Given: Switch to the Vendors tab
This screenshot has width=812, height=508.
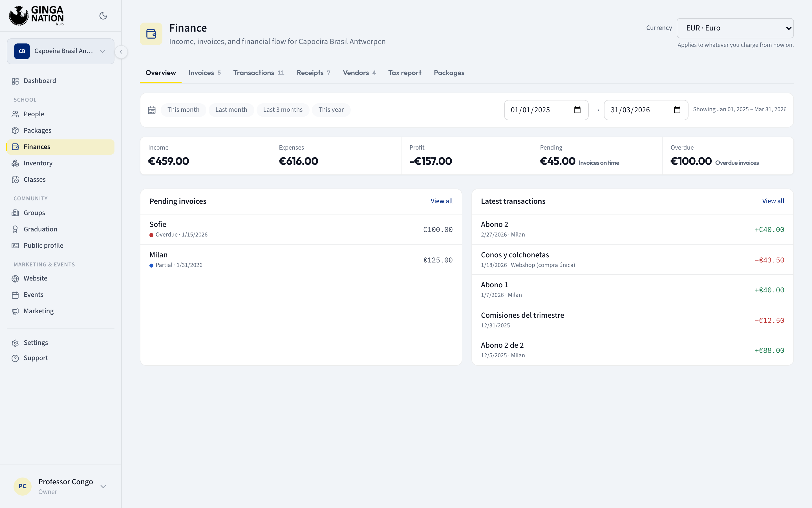Looking at the screenshot, I should click(x=359, y=73).
